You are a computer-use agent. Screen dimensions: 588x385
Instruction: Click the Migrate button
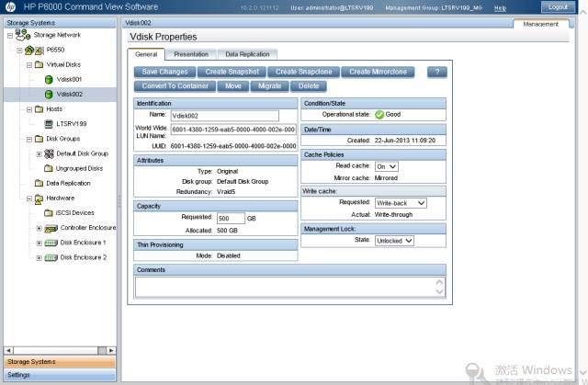270,85
